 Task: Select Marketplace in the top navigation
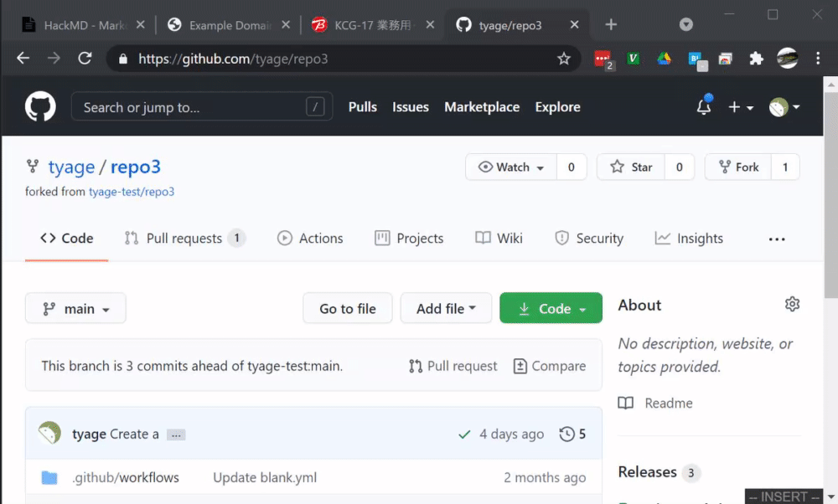[482, 106]
